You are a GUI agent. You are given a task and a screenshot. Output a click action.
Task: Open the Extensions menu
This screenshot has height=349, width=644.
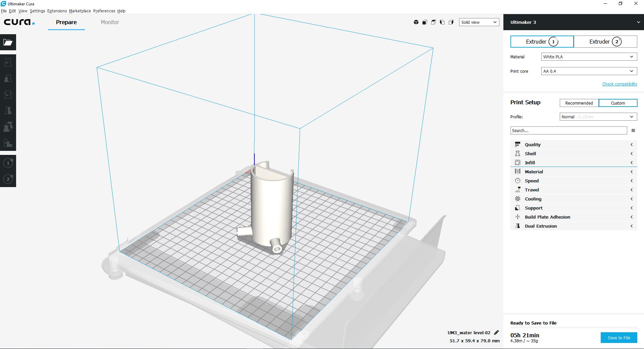[57, 11]
